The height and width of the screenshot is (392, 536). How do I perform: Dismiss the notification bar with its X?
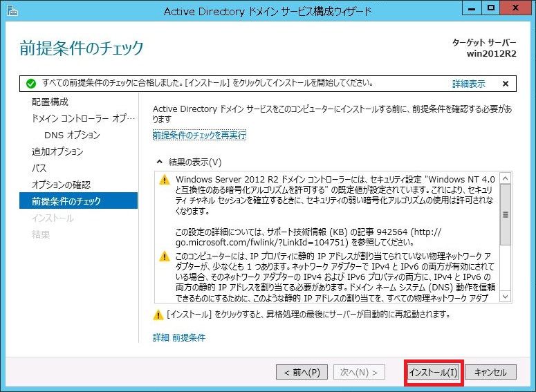pos(506,84)
